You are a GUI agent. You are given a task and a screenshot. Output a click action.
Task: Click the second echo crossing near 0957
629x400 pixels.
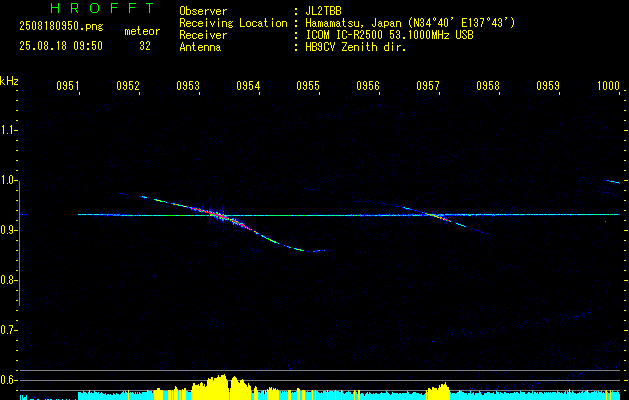[x=441, y=217]
